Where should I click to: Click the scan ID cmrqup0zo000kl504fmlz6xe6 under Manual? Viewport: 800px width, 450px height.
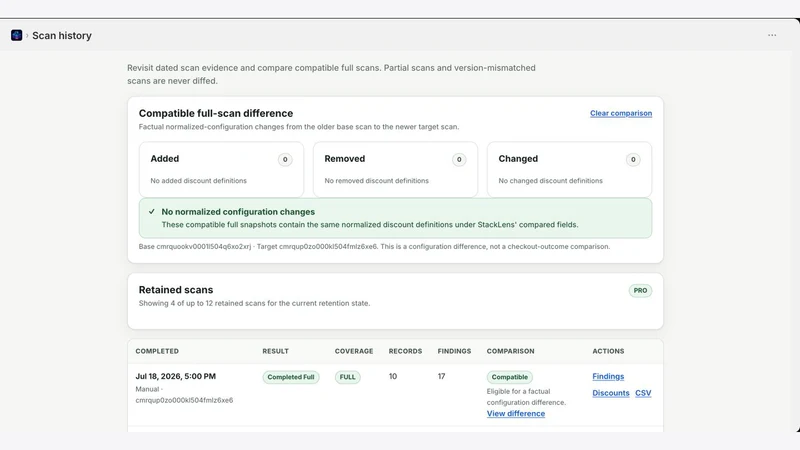(x=184, y=401)
